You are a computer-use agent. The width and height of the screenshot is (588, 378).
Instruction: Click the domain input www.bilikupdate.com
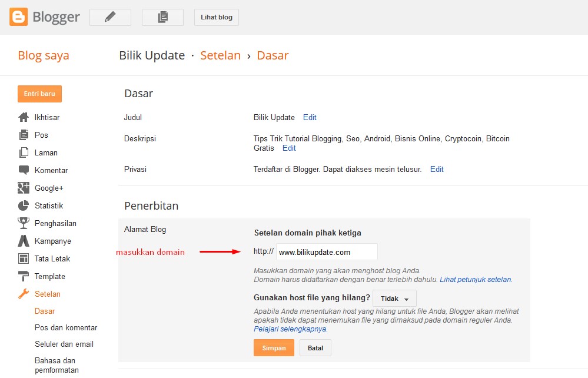327,252
